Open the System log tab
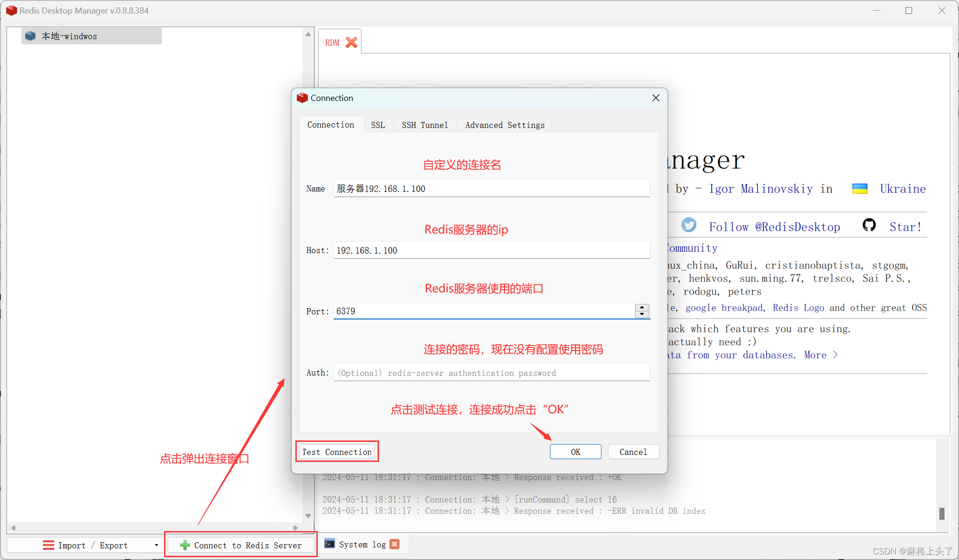The width and height of the screenshot is (959, 560). coord(362,544)
